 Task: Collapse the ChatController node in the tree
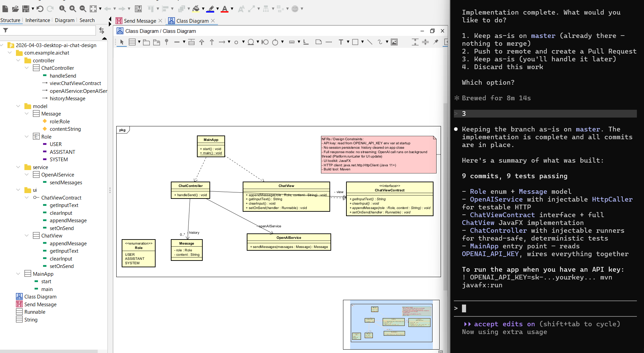click(x=26, y=68)
